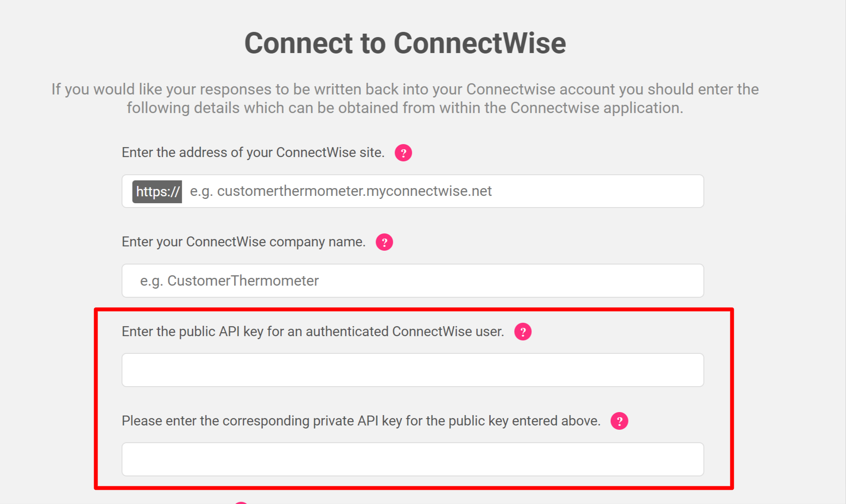This screenshot has height=504, width=846.
Task: Click the bottom edge of the red highlight box
Action: tap(414, 488)
